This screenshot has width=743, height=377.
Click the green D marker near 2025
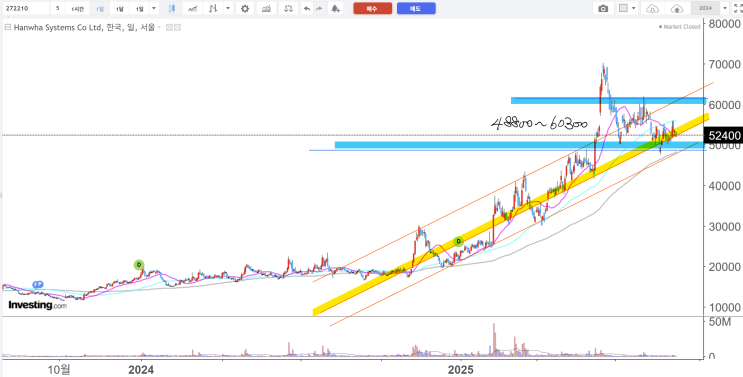[x=458, y=242]
